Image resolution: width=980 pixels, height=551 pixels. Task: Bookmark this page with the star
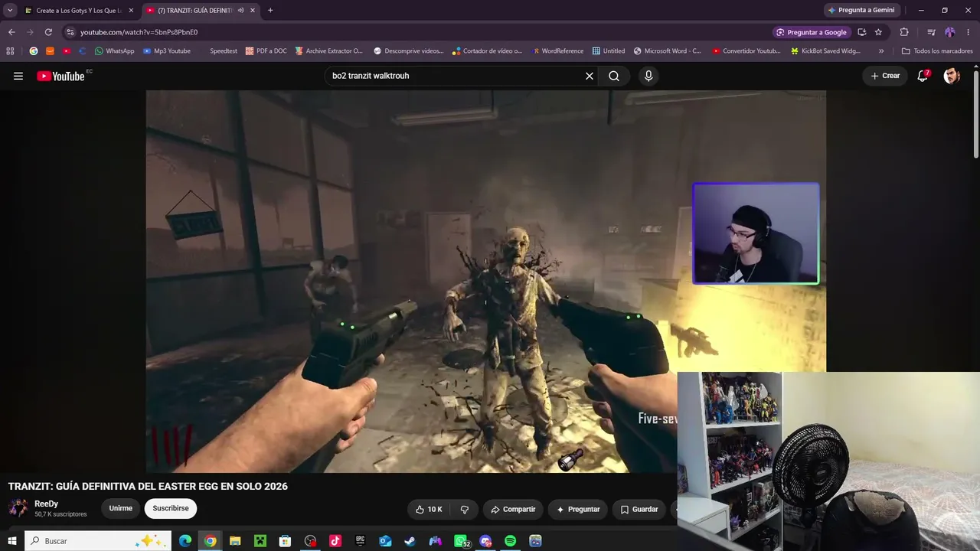(x=878, y=32)
